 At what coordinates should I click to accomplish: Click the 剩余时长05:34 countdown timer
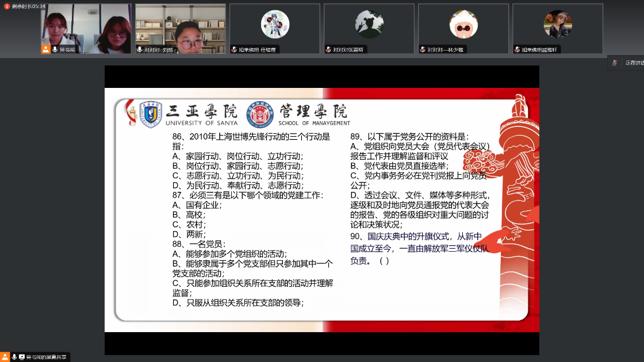point(27,6)
